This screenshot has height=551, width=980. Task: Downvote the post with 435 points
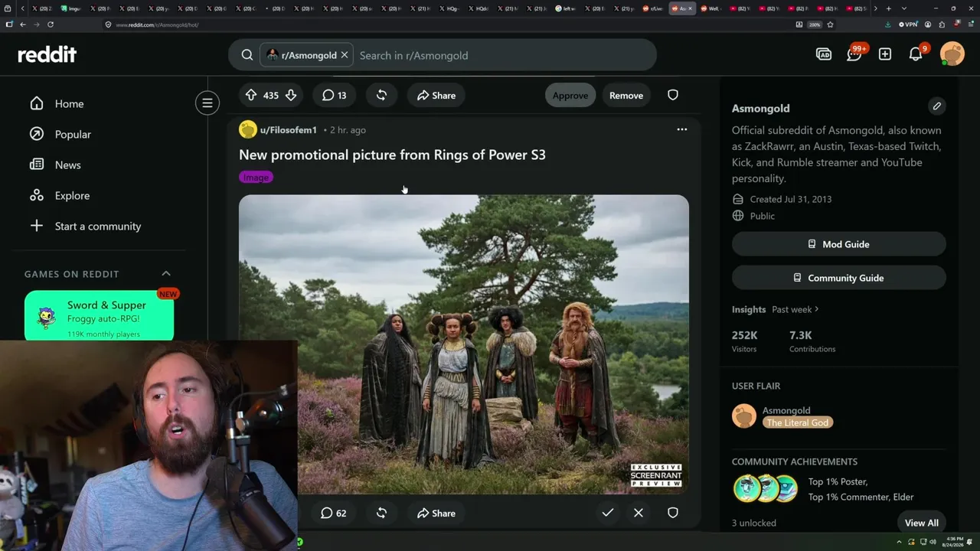click(291, 95)
